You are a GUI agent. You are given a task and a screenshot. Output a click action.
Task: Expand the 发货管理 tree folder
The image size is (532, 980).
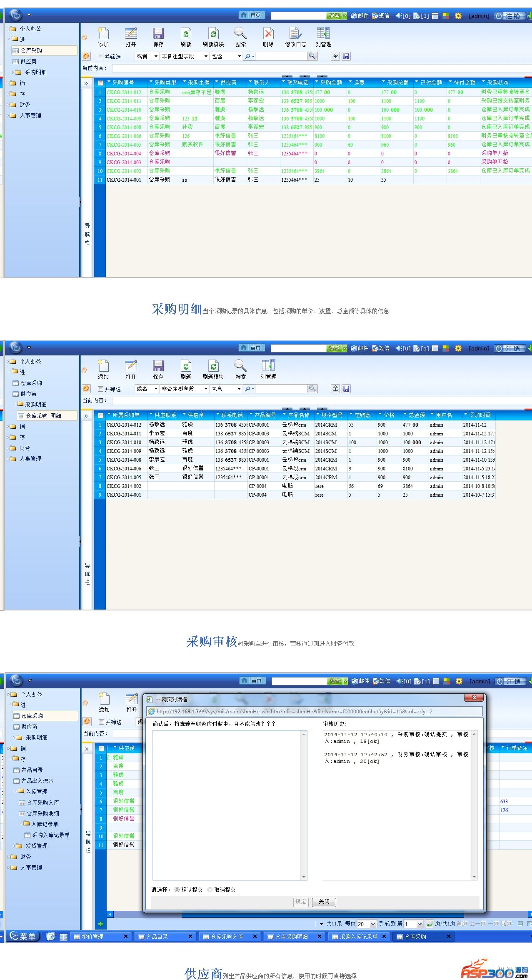pos(37,846)
